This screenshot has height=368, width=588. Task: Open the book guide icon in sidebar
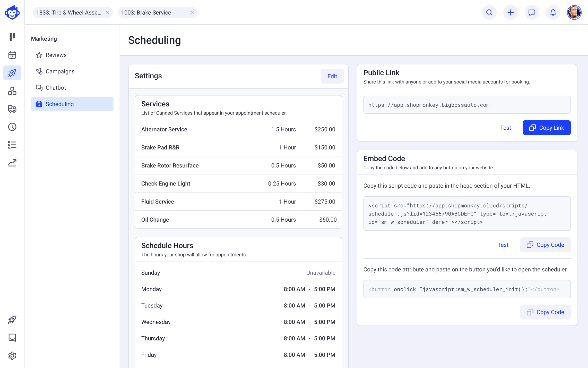[12, 338]
